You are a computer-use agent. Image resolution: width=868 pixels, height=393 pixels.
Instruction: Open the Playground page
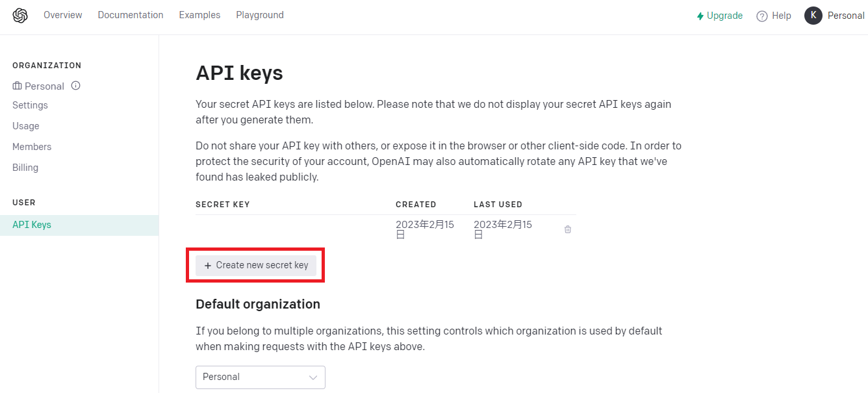click(x=259, y=14)
